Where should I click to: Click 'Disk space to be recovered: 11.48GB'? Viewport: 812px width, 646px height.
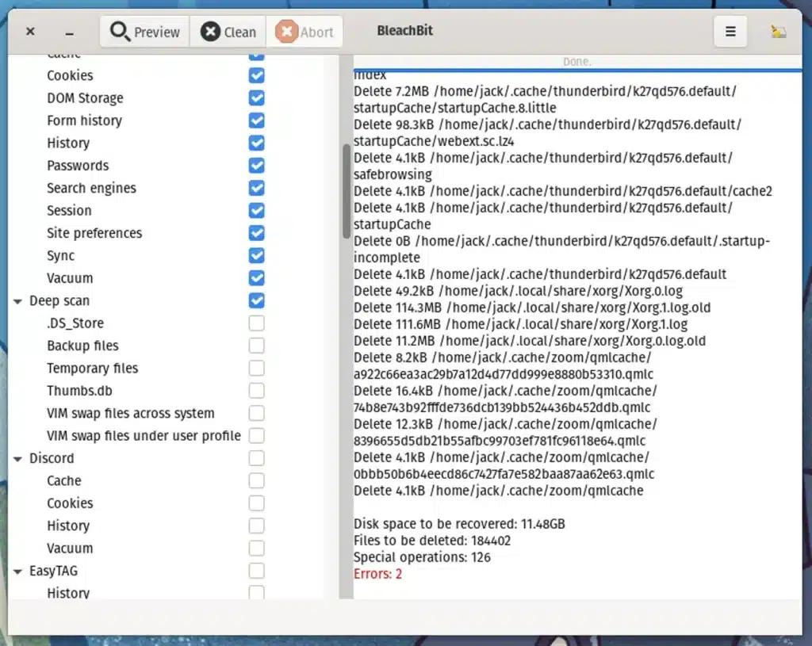[459, 524]
